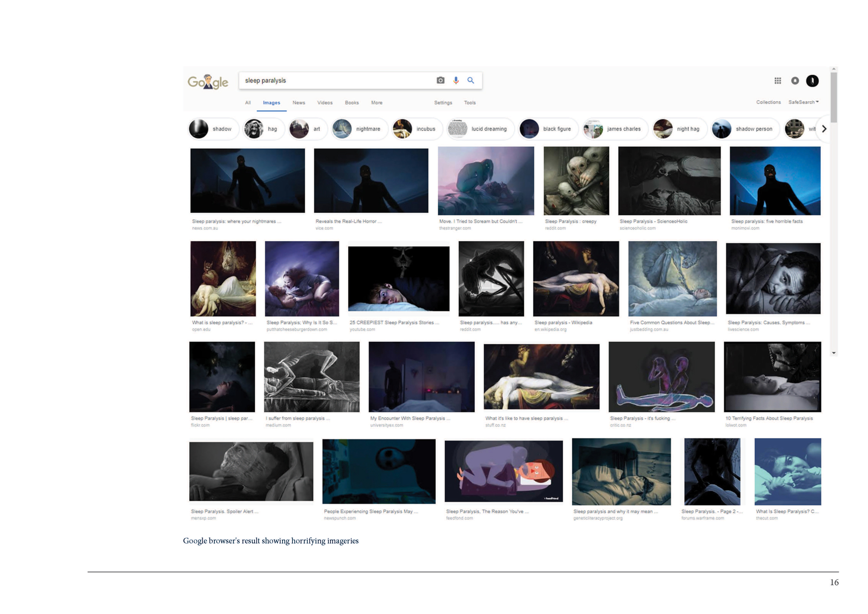
Task: Switch to the Videos tab
Action: [325, 103]
